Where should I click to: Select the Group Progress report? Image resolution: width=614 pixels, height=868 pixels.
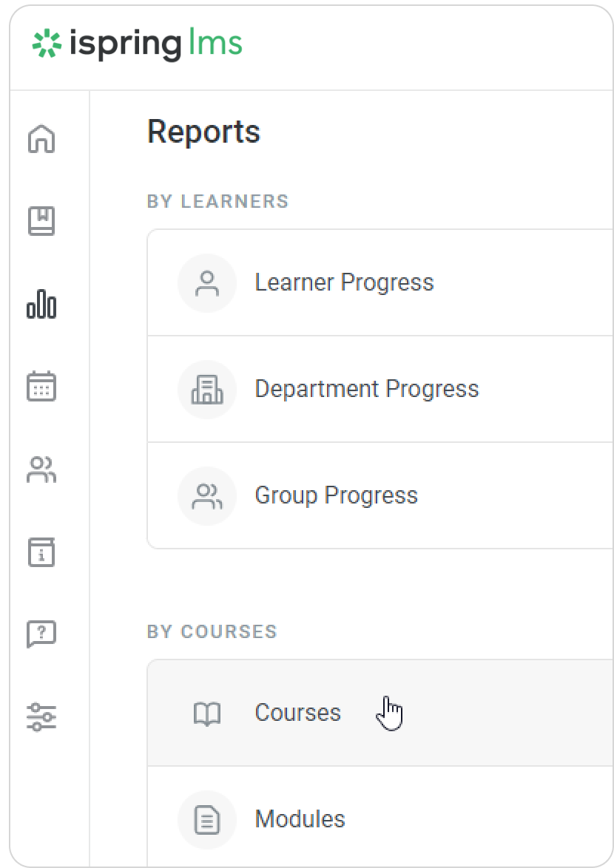point(336,495)
